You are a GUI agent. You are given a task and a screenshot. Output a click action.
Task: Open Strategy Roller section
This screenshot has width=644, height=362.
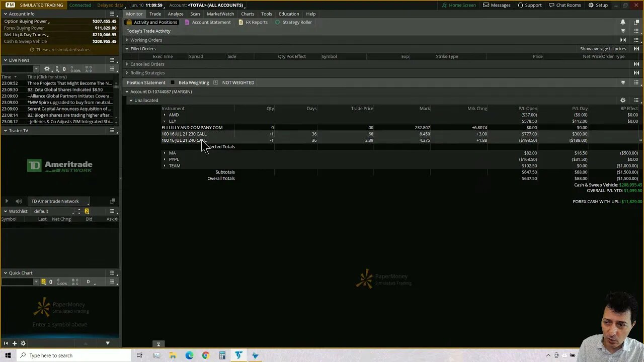[293, 22]
